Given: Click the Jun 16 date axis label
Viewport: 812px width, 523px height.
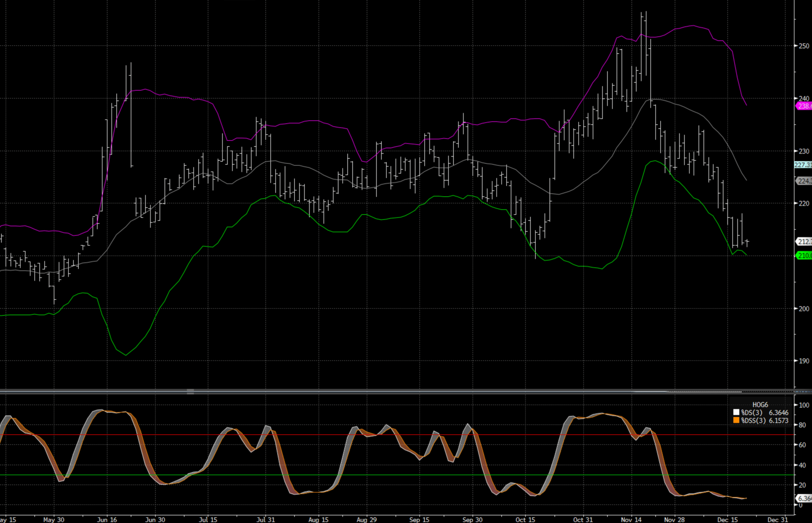Looking at the screenshot, I should 107,520.
